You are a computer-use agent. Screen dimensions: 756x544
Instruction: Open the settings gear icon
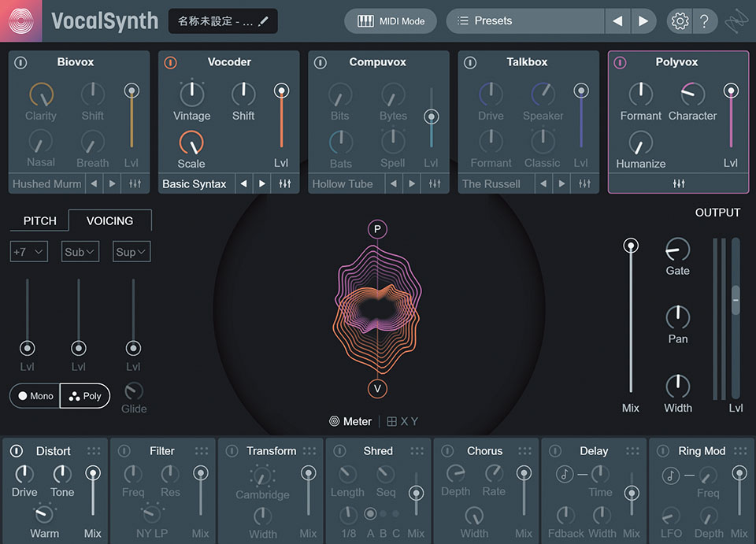pos(680,20)
